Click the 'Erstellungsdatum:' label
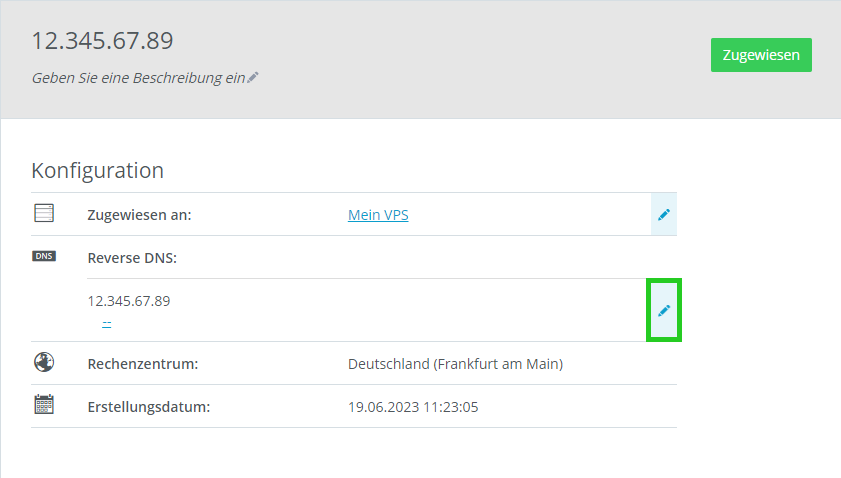The width and height of the screenshot is (841, 478). point(149,407)
